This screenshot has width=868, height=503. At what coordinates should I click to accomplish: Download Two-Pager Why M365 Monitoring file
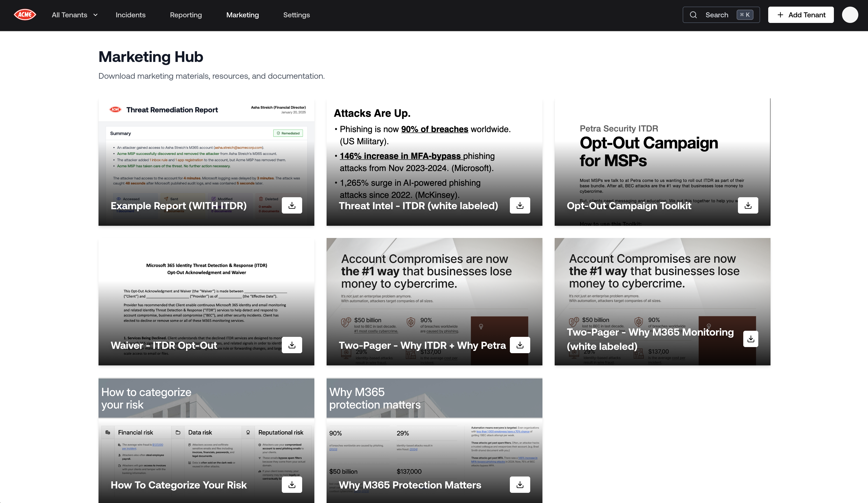[x=751, y=339]
